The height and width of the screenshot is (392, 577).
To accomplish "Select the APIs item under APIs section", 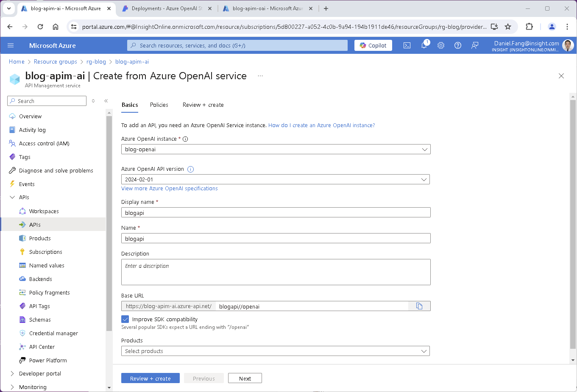I will click(53, 225).
